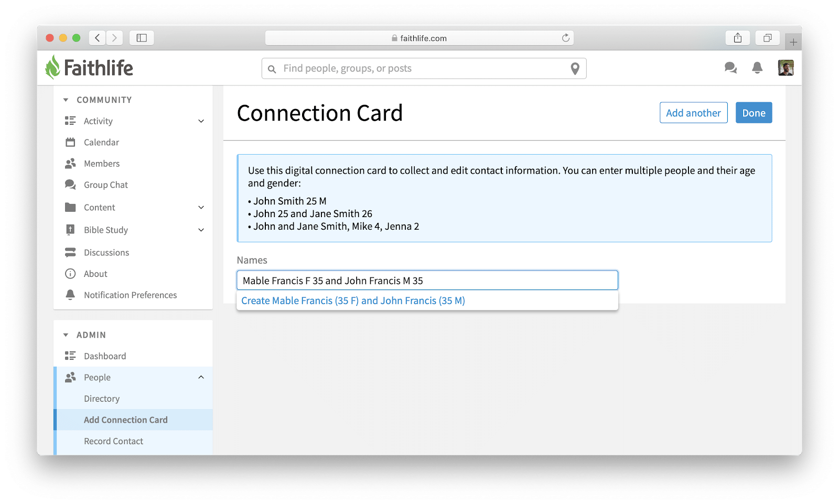Click 'John and Jane Smith, Mike 4, Jenna 2'

336,226
